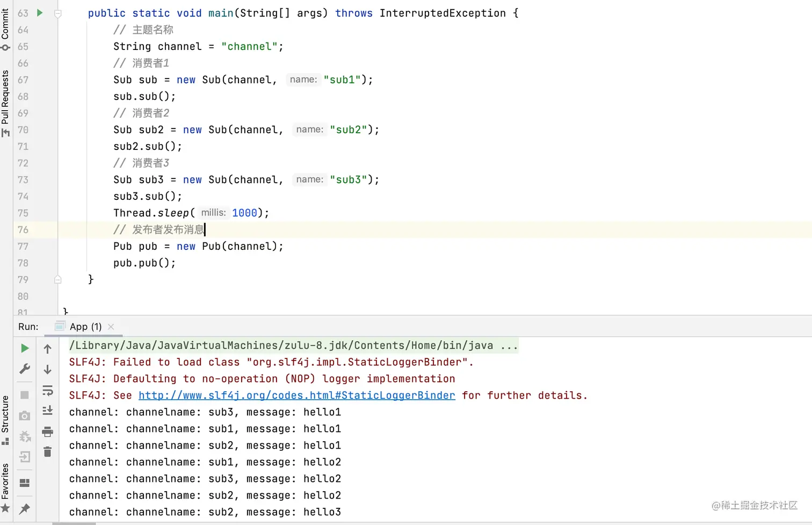
Task: Click line number 67 in the gutter
Action: click(x=23, y=80)
